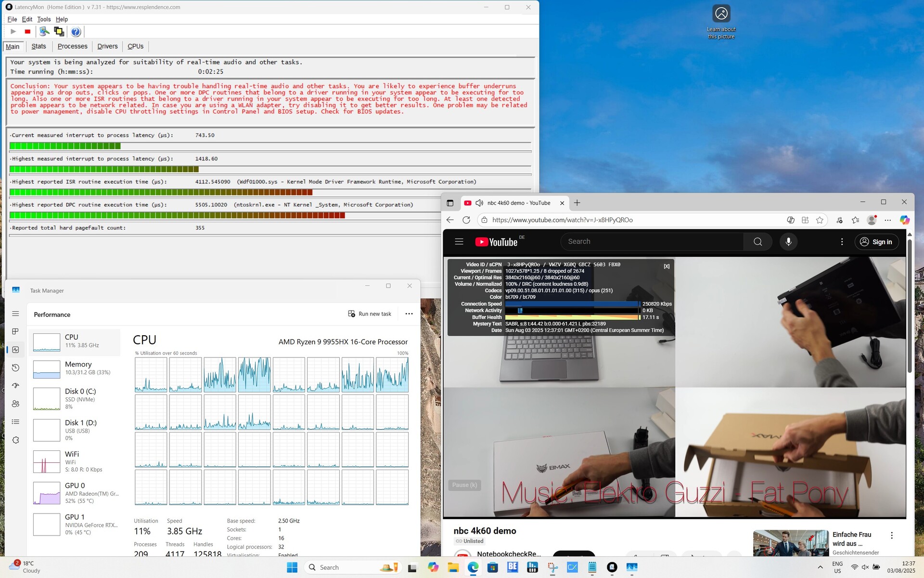Open App history in the Task Manager sidebar
This screenshot has height=578, width=924.
tap(15, 368)
